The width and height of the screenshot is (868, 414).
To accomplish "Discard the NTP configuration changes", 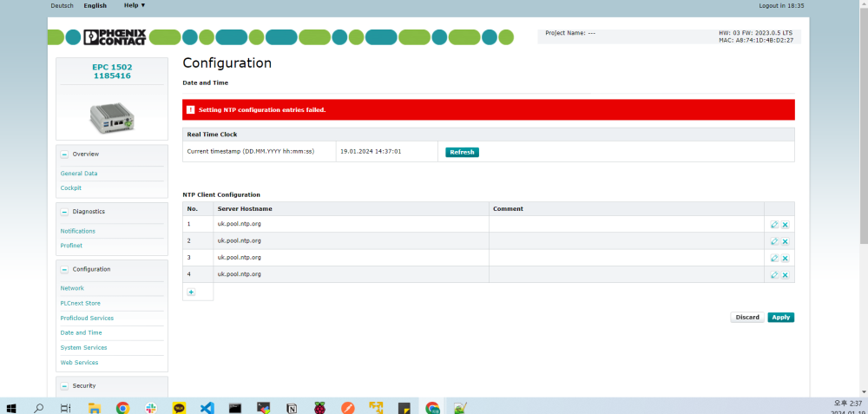I will (x=747, y=318).
